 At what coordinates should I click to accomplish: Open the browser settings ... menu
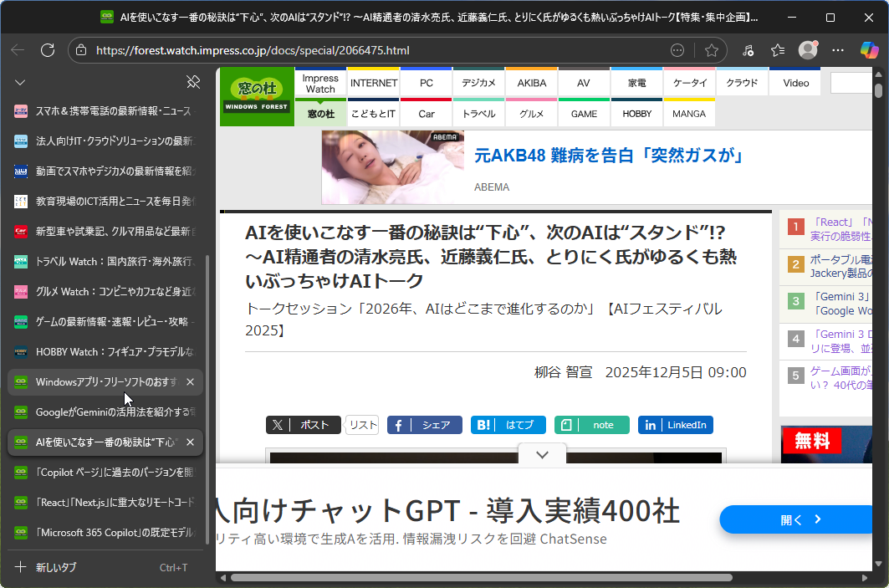click(838, 50)
